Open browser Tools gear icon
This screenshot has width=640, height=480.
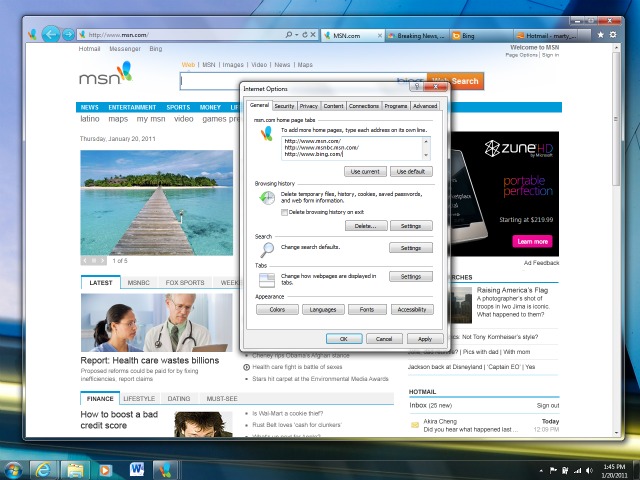(613, 35)
